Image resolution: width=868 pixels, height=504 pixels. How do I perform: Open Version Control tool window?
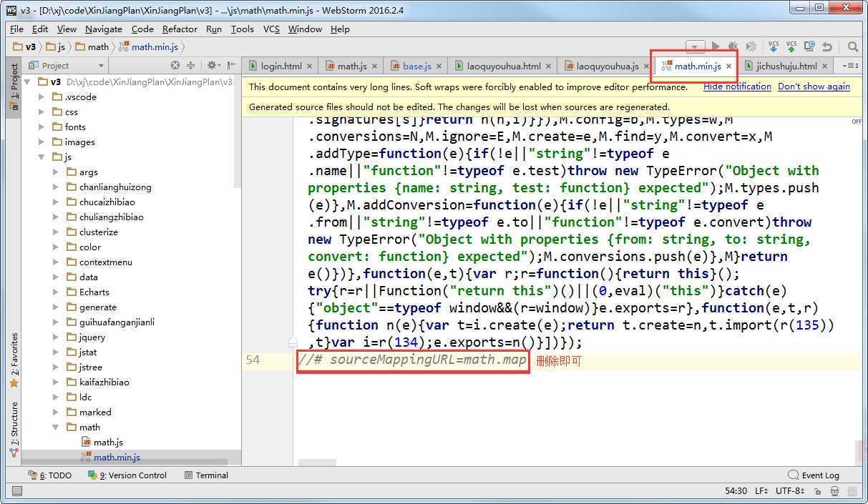[127, 475]
